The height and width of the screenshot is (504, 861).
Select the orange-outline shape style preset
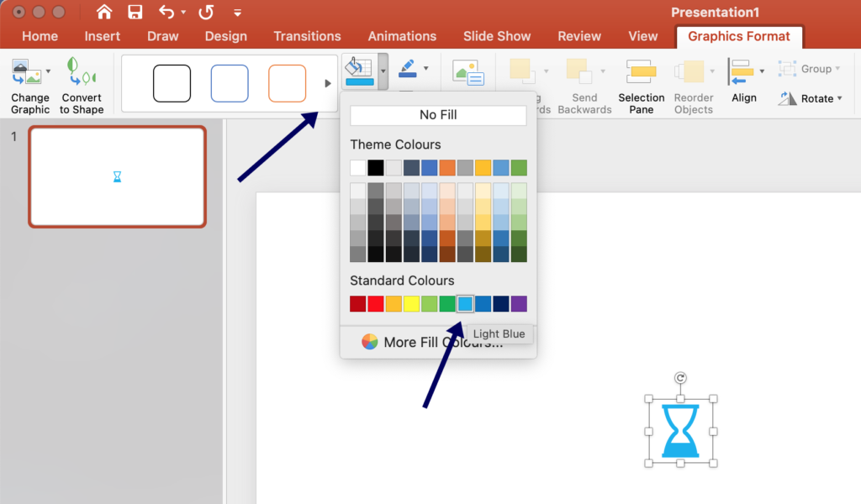pyautogui.click(x=287, y=83)
